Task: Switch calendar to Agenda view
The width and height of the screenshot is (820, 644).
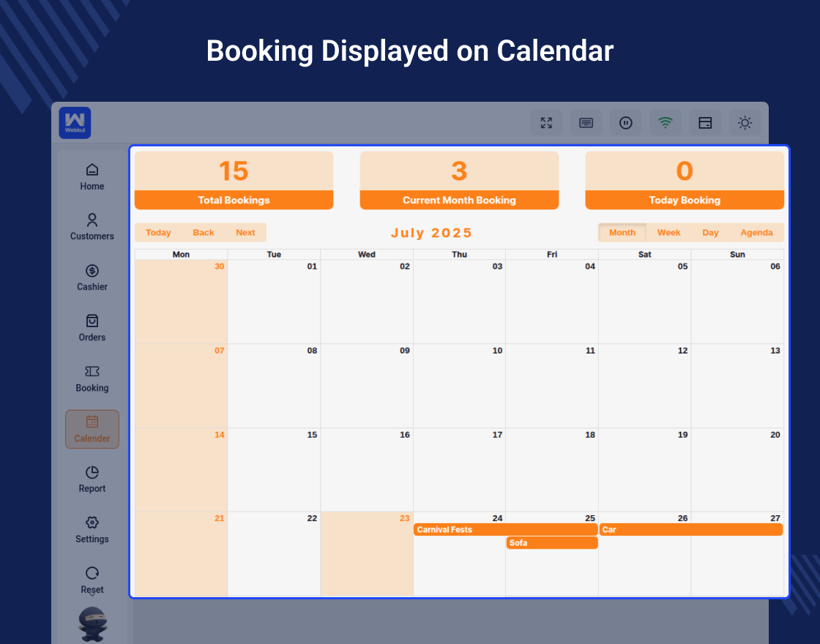Action: [x=756, y=233]
